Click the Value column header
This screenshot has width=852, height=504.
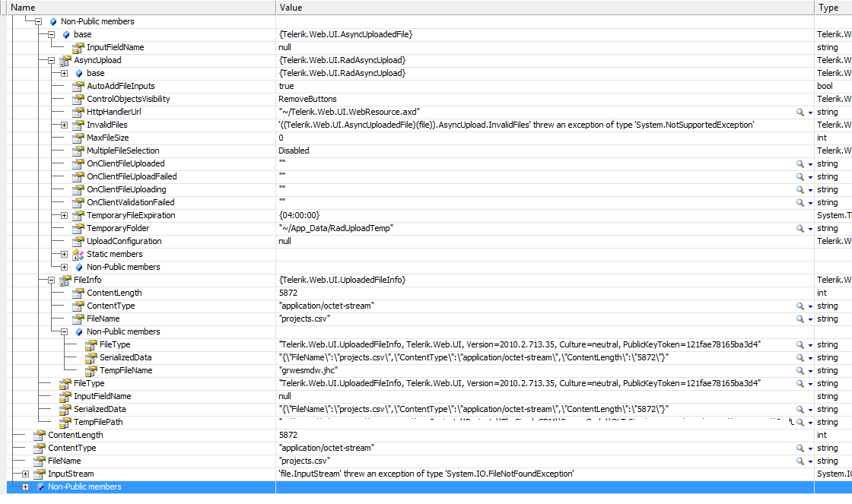pos(545,8)
